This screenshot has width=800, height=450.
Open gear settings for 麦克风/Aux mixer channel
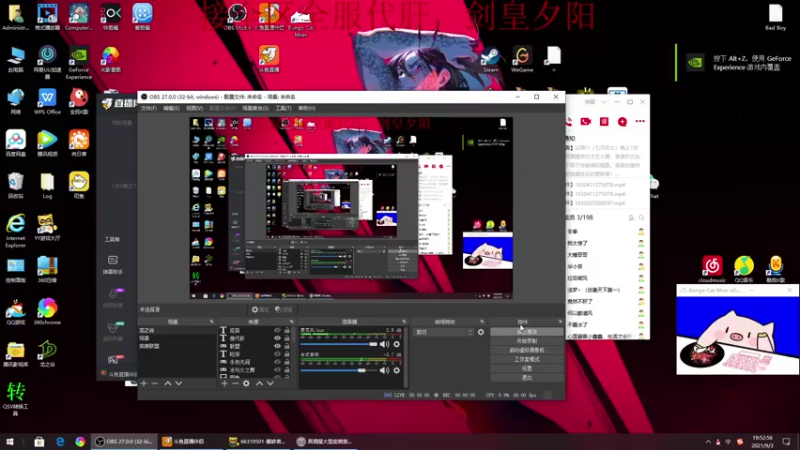(x=396, y=344)
